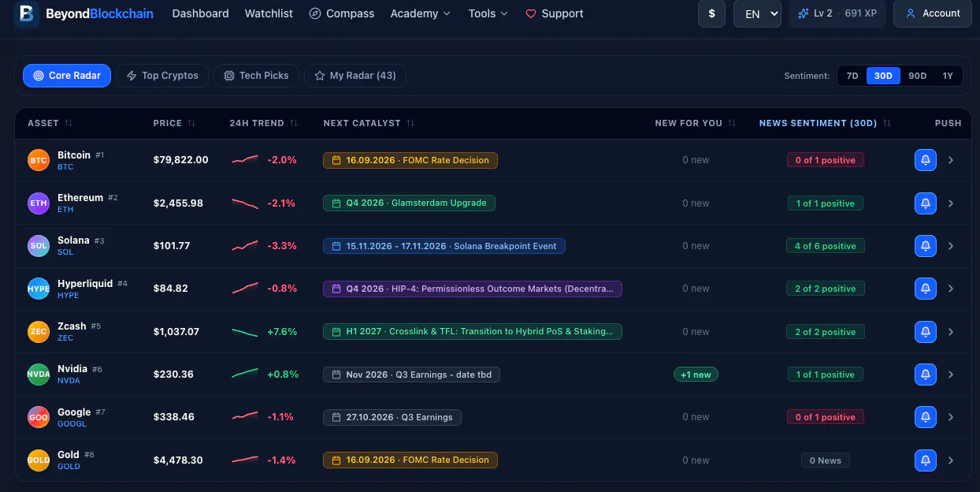Screen dimensions: 980x492
Task: Set sentiment range to 1Y
Action: point(948,76)
